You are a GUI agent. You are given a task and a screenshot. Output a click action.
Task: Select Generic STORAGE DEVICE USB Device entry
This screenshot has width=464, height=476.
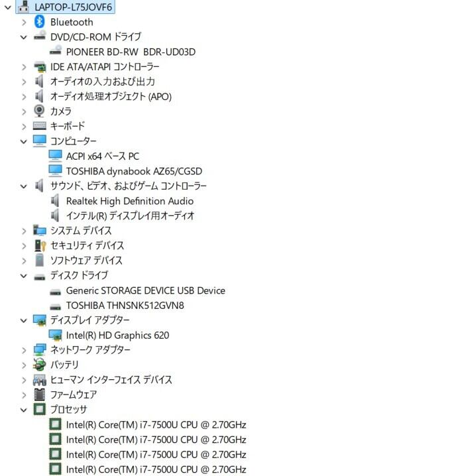[145, 290]
